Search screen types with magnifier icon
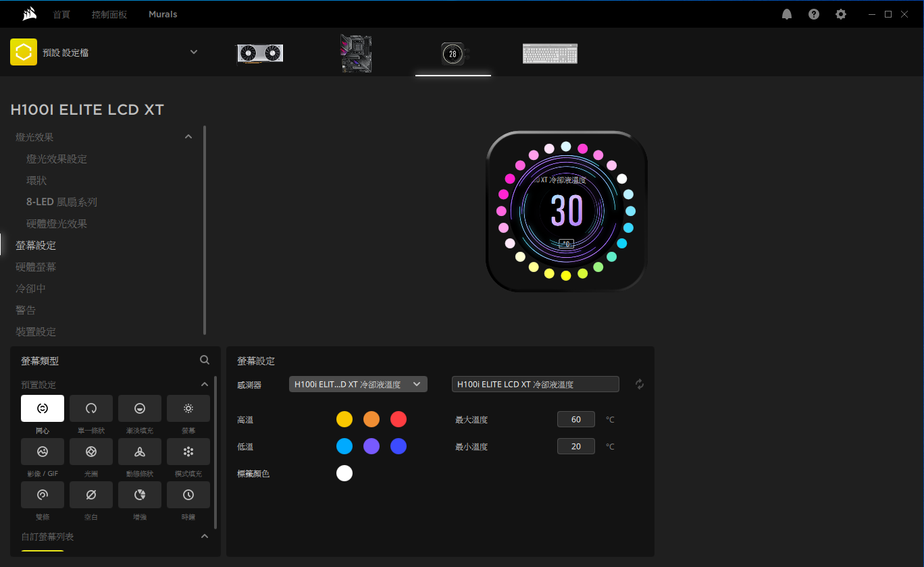The height and width of the screenshot is (567, 924). coord(205,360)
